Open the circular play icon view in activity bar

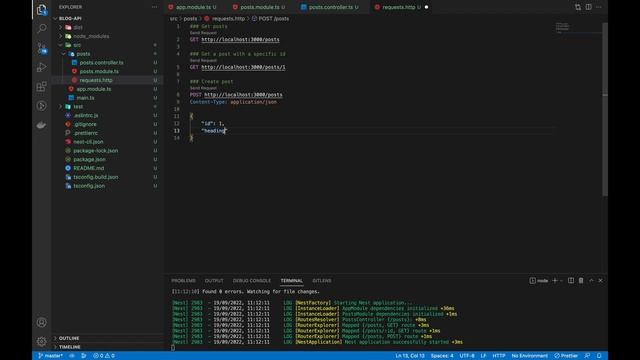pos(42,106)
